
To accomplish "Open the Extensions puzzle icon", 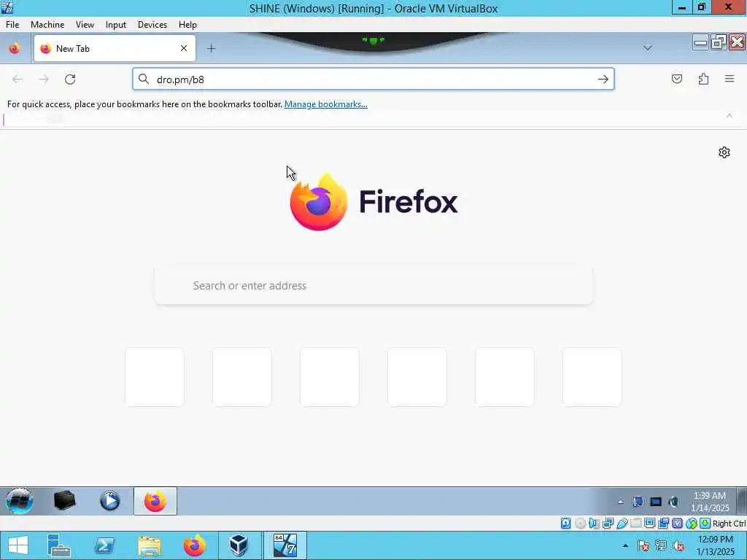I will (703, 79).
